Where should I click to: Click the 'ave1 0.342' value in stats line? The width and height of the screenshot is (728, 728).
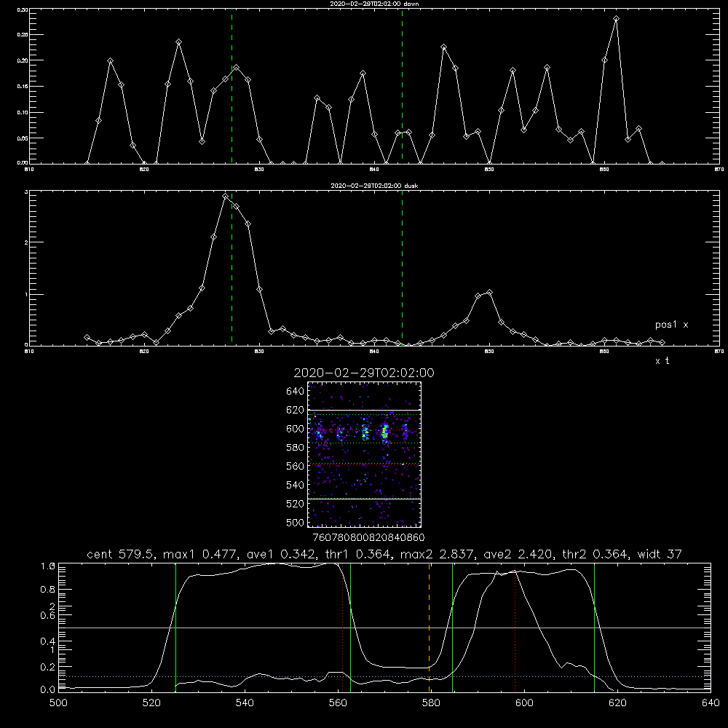(x=281, y=554)
